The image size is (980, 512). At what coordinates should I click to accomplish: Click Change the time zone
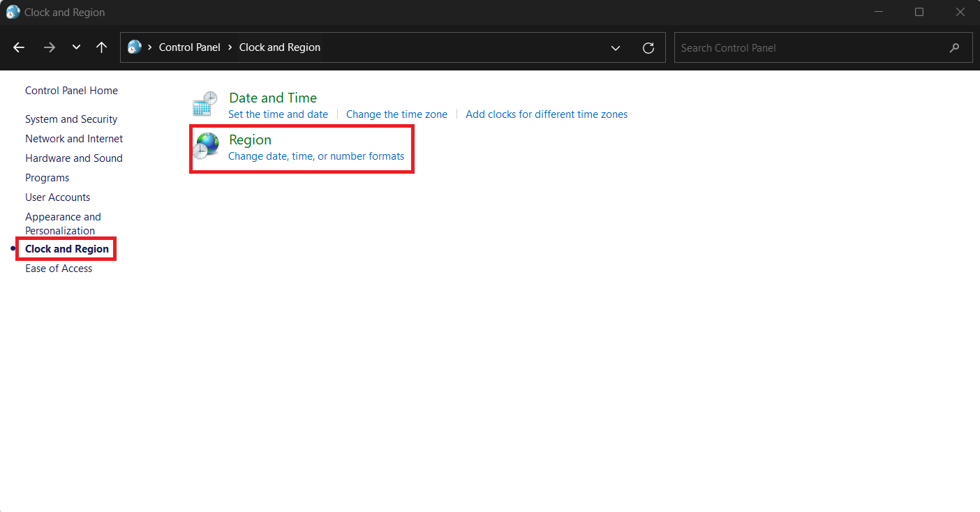pyautogui.click(x=396, y=114)
